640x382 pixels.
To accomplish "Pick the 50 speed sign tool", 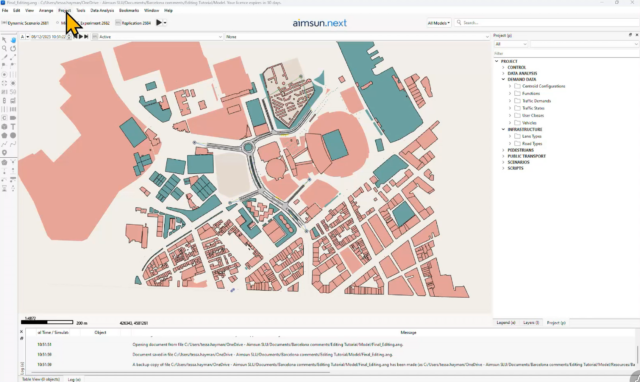I will [x=13, y=92].
